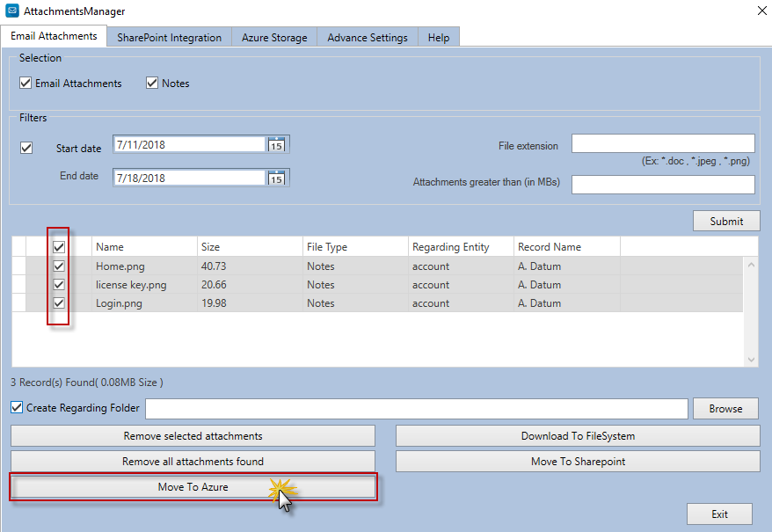Open the End date calendar picker icon
Screen dimensions: 772x532
(276, 178)
